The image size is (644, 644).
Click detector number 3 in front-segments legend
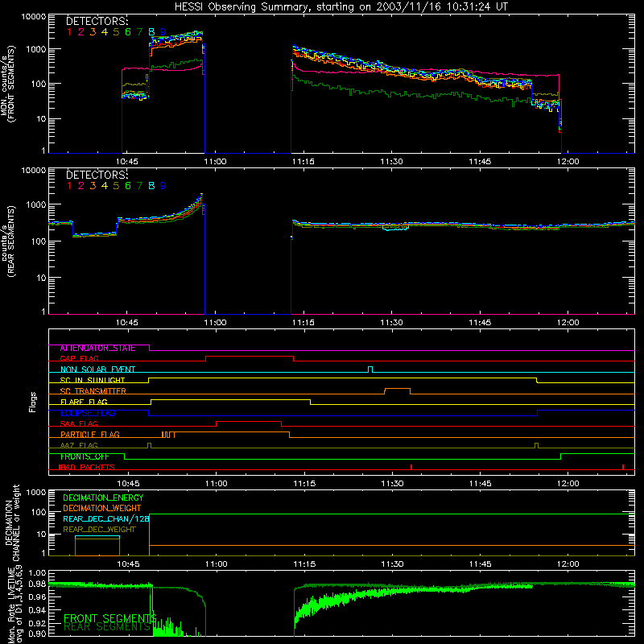93,32
